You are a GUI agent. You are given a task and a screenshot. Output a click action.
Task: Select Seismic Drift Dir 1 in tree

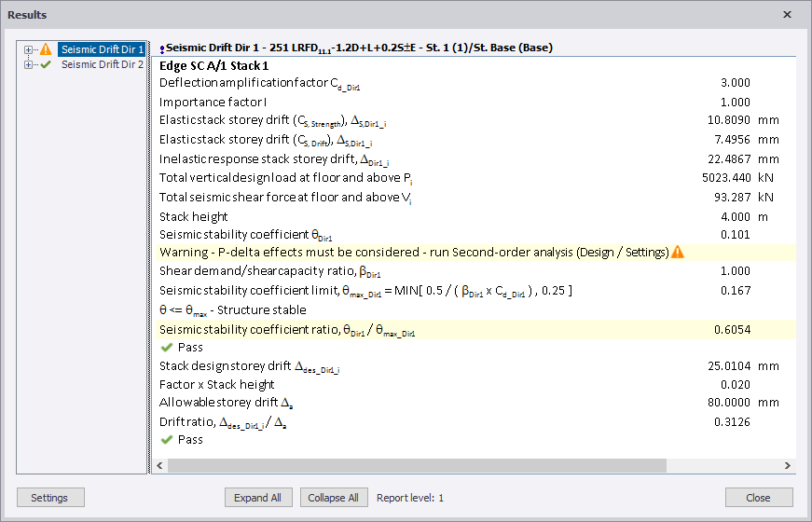[x=102, y=49]
